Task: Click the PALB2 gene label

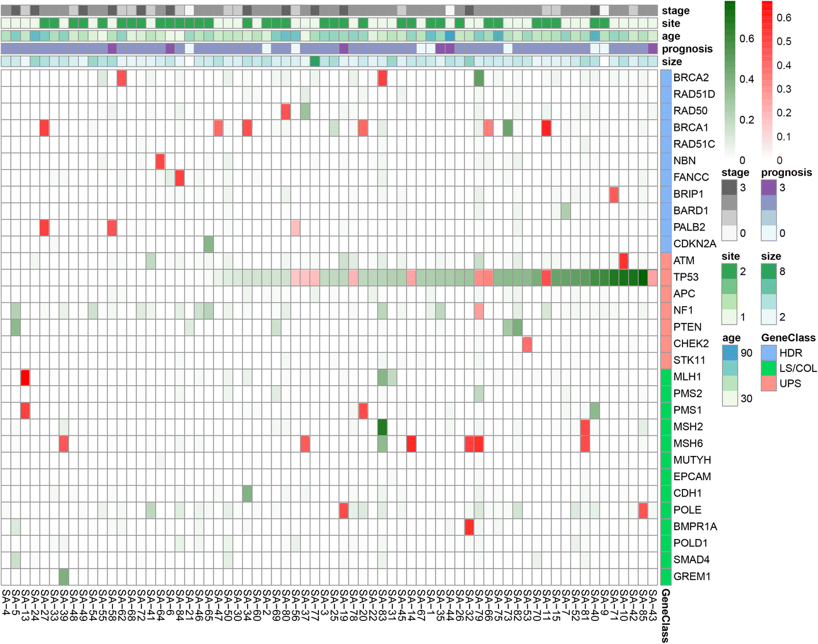Action: coord(689,227)
